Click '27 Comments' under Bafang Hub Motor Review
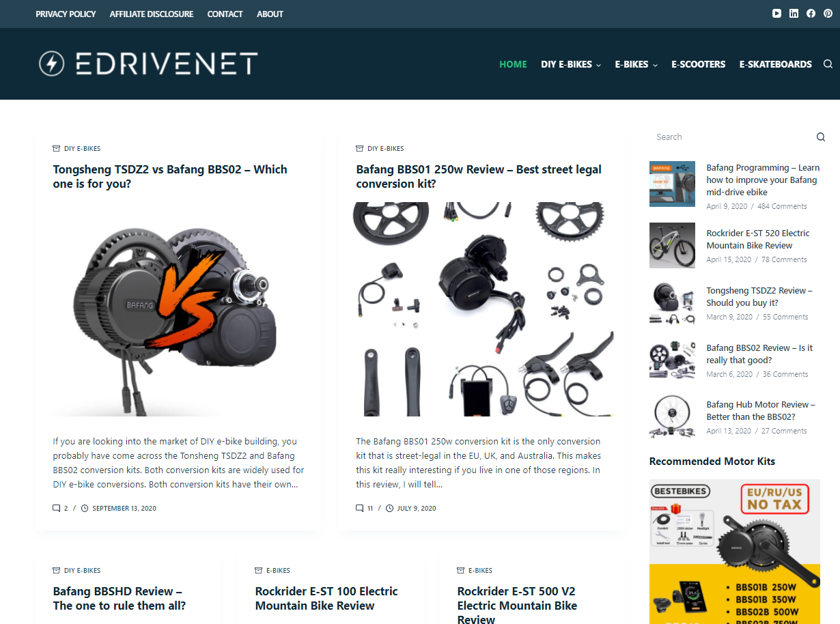This screenshot has width=840, height=624. pyautogui.click(x=784, y=431)
